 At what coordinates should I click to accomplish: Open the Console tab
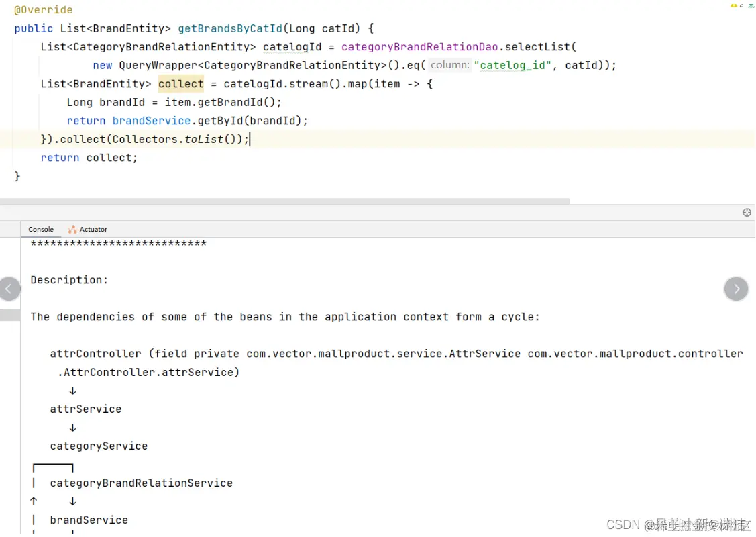click(40, 229)
